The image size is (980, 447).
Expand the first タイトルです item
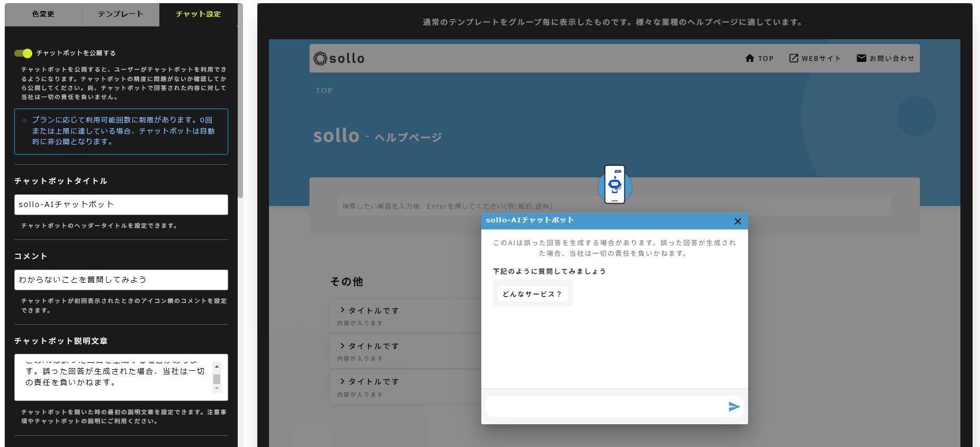click(x=370, y=310)
